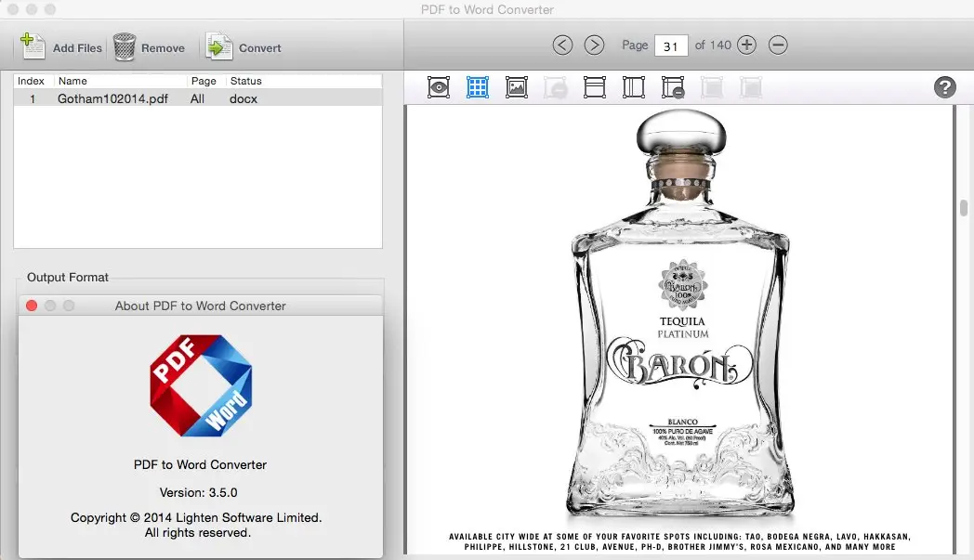Click the 'of 140' page count text

(x=713, y=45)
